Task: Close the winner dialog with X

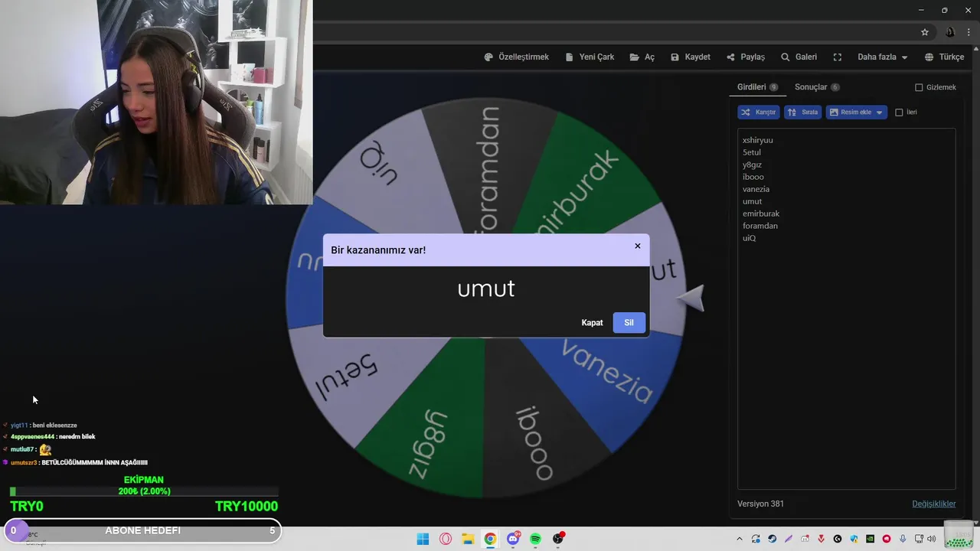Action: click(x=637, y=246)
